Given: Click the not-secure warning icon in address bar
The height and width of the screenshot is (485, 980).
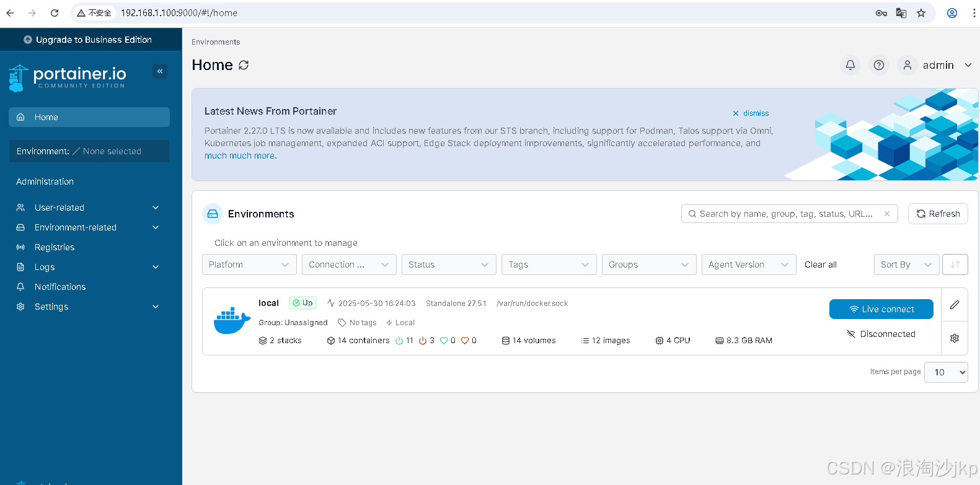Looking at the screenshot, I should (81, 13).
